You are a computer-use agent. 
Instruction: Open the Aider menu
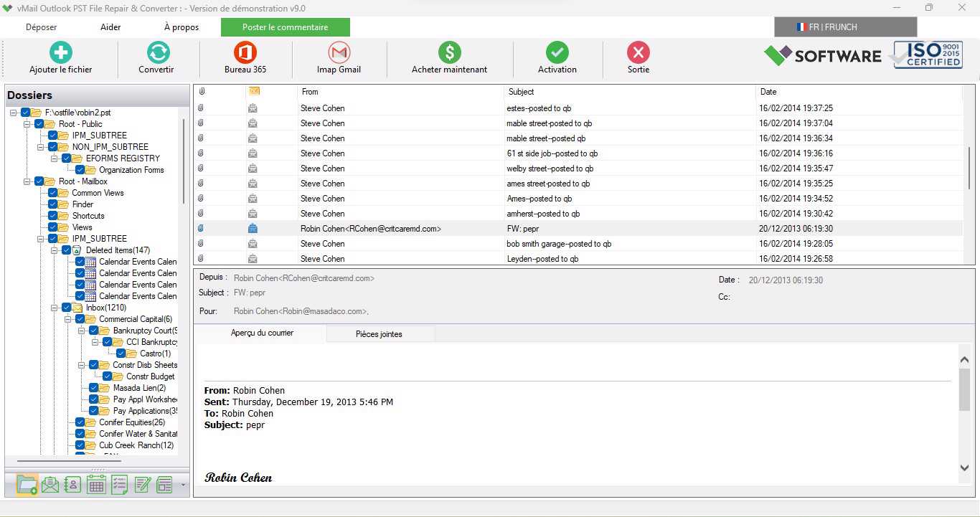click(110, 27)
